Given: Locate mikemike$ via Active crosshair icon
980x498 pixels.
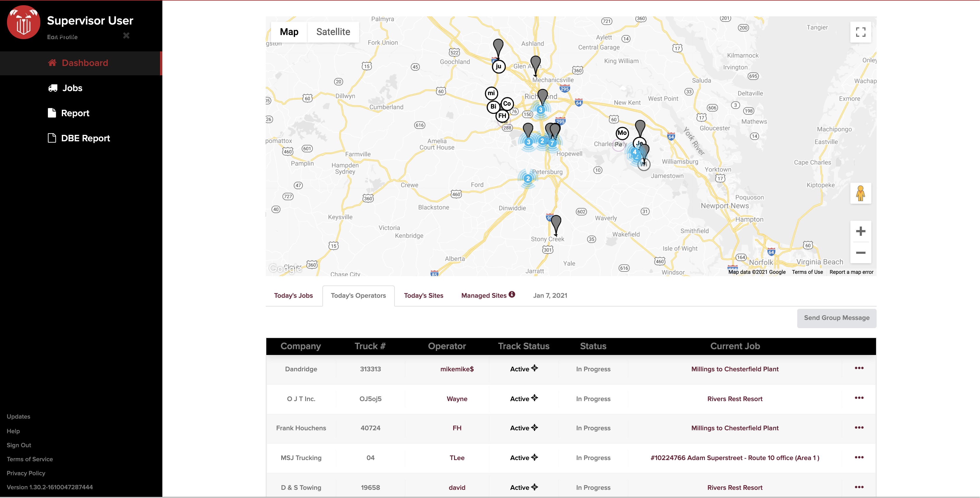Looking at the screenshot, I should point(534,368).
